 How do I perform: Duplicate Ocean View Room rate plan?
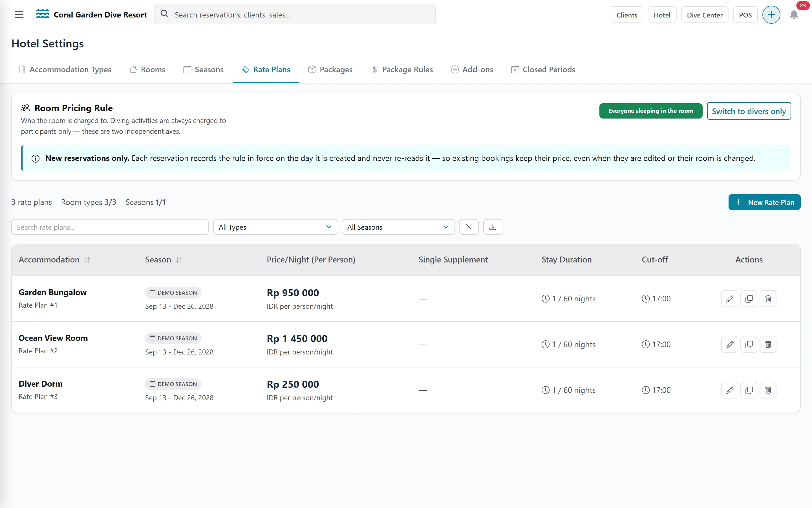pyautogui.click(x=749, y=344)
